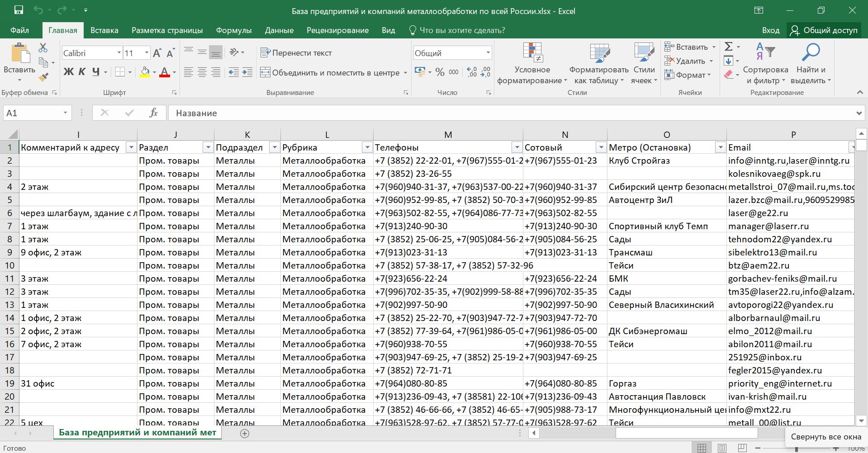Click the Вход sign-in link
Image resolution: width=868 pixels, height=453 pixels.
(x=770, y=30)
